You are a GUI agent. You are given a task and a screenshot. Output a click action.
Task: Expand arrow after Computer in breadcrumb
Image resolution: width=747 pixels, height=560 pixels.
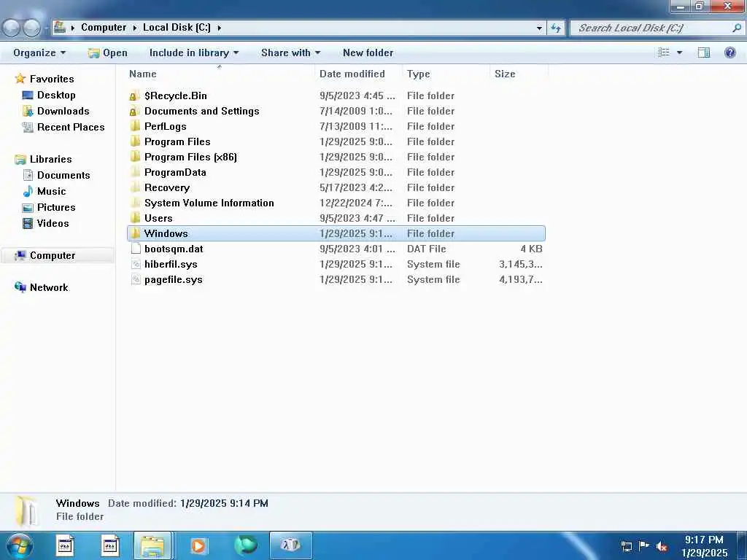(135, 28)
